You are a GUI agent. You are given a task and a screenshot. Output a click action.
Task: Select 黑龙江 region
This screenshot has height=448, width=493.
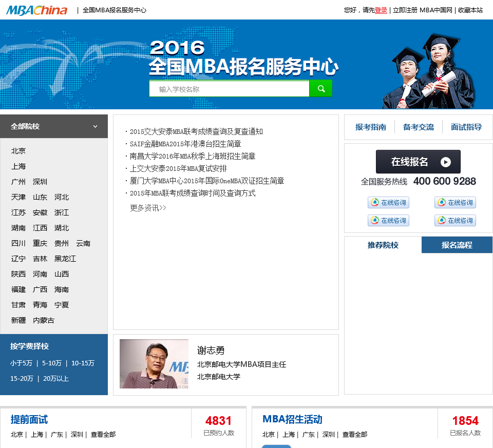pos(65,259)
